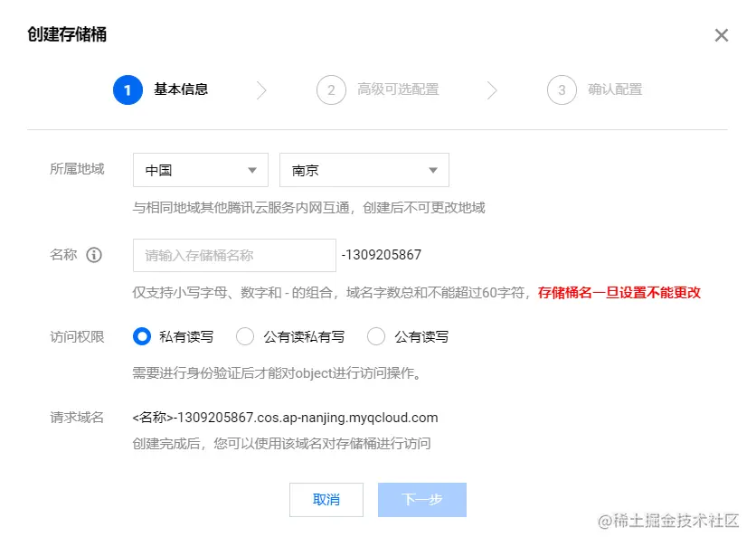
Task: Click the arrow of the 南京 dropdown
Action: pyautogui.click(x=433, y=170)
